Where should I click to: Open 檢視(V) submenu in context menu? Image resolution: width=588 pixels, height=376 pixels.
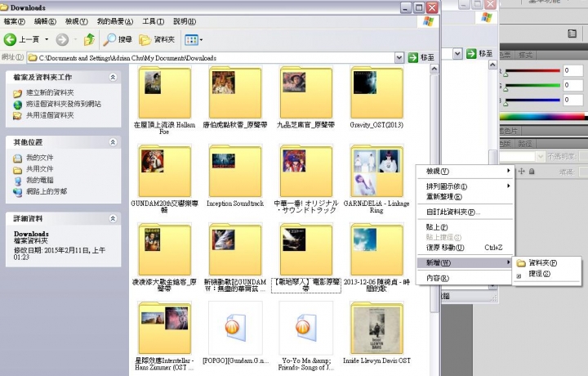pyautogui.click(x=465, y=171)
